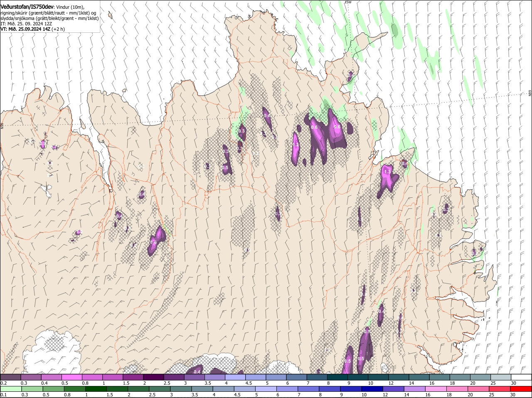Click the darkest green 1 swatch in bottom legend
Viewport: 532px width, 398px height.
click(x=96, y=389)
